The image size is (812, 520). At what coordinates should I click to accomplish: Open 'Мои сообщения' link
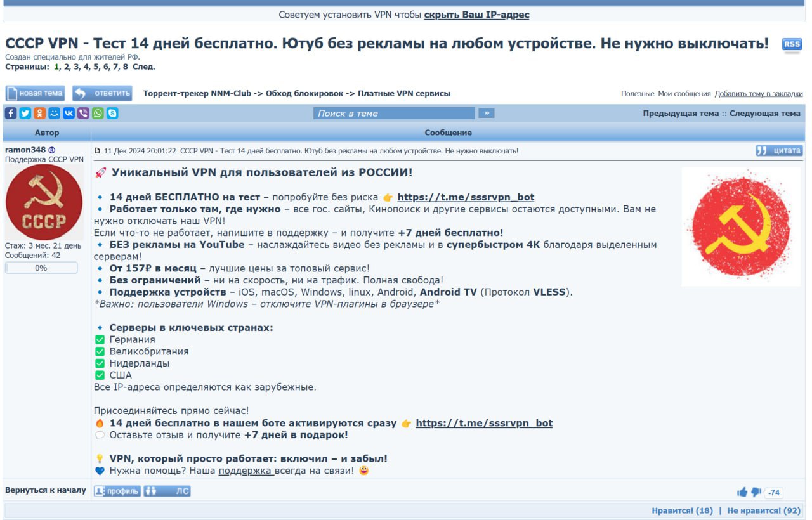coord(684,94)
